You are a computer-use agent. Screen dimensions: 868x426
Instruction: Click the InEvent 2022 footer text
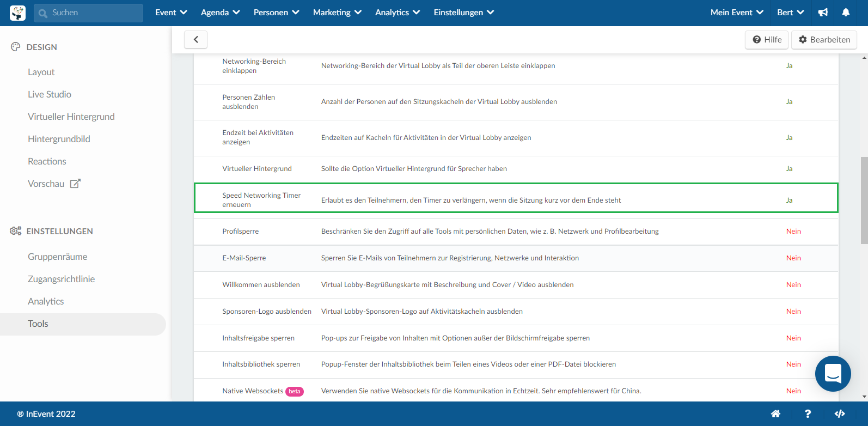coord(46,414)
